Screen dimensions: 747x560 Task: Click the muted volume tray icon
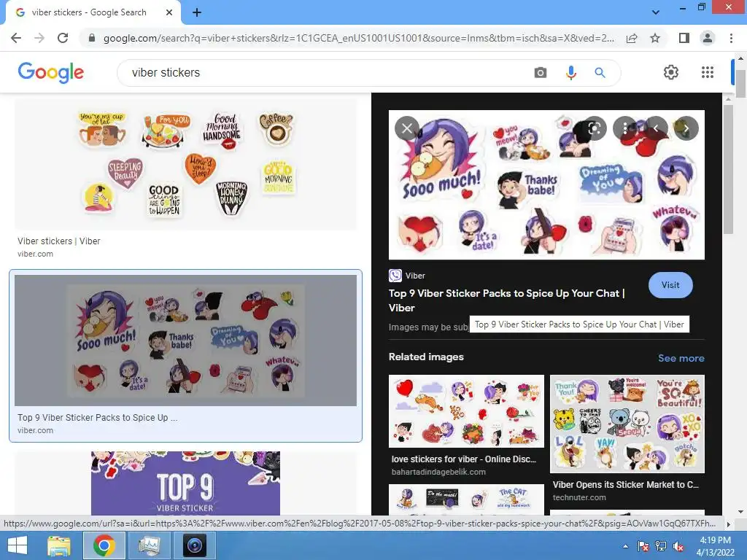[678, 546]
